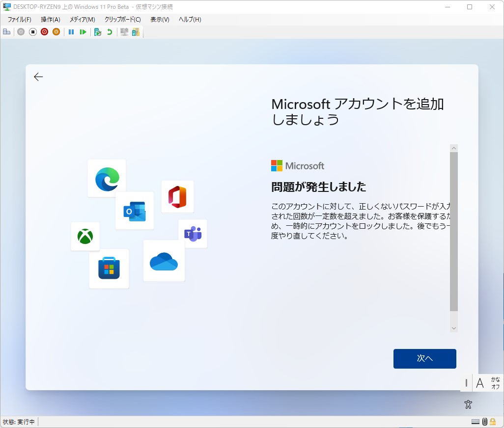Viewport: 504px width, 428px height.
Task: Open the メディア menu
Action: pos(83,20)
